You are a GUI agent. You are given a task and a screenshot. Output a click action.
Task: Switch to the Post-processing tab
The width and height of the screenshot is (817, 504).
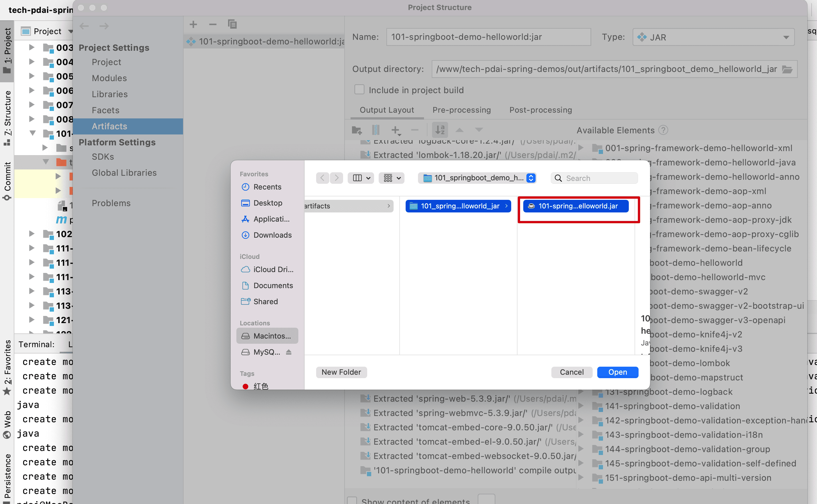[x=540, y=110]
